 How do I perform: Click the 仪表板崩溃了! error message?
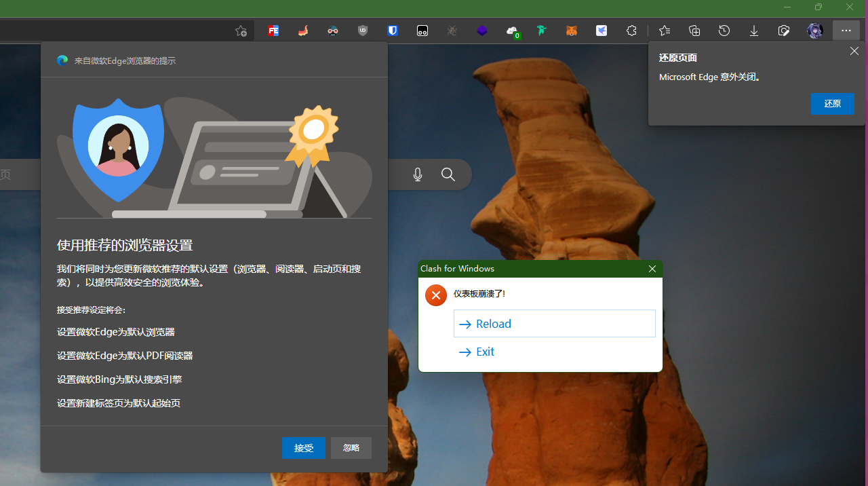coord(479,294)
